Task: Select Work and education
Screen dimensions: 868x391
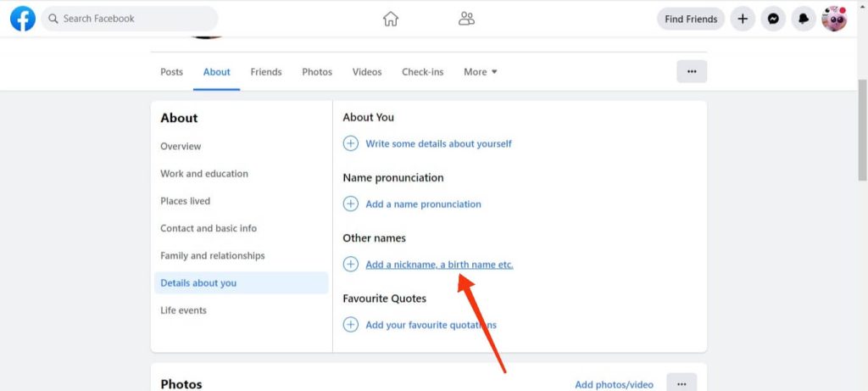Action: [204, 173]
